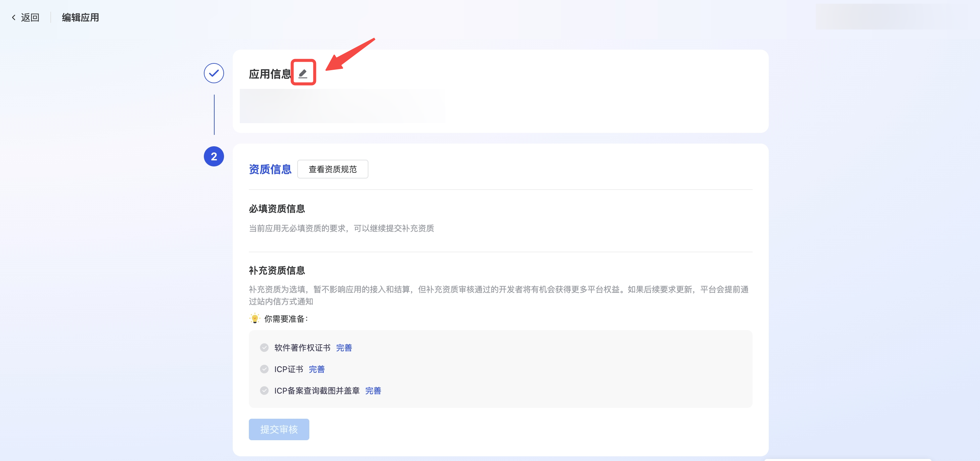Click the back chevron arrow icon

[14, 17]
